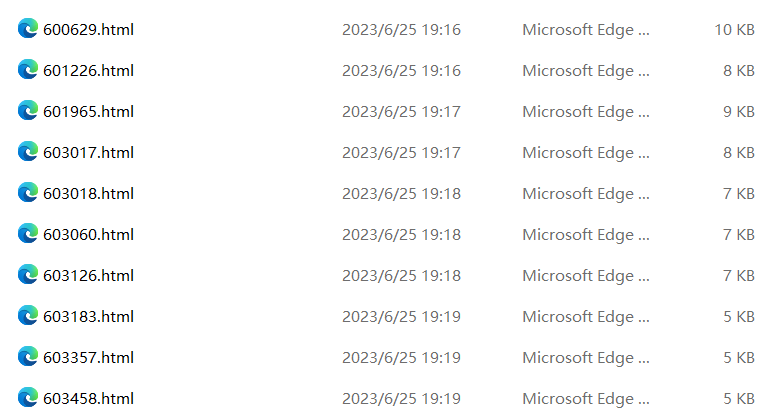Click the Edge icon beside 601965.html
775x415 pixels.
[28, 111]
